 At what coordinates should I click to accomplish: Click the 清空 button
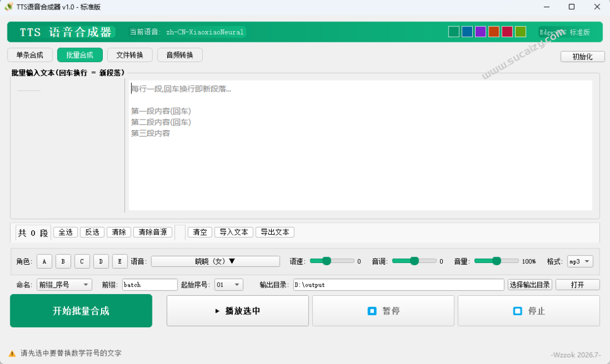(x=200, y=232)
